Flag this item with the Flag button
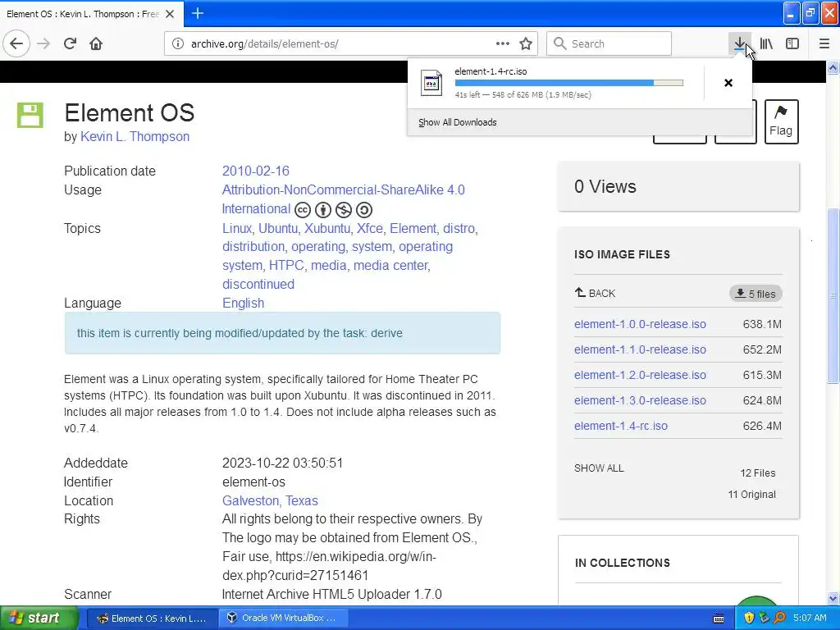 point(781,121)
